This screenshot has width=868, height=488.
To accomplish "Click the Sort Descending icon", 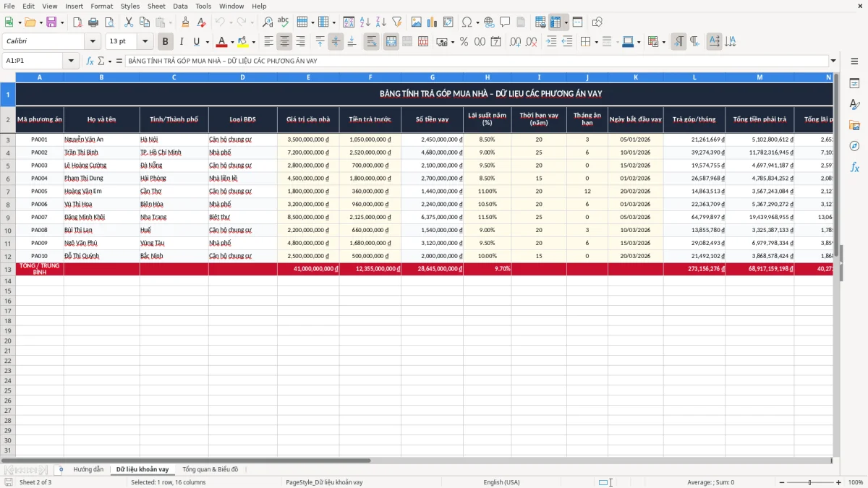I will 381,22.
